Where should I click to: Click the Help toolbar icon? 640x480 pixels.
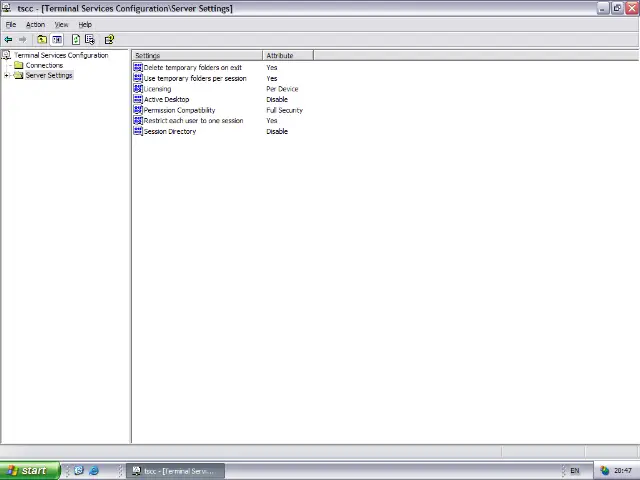coord(109,40)
